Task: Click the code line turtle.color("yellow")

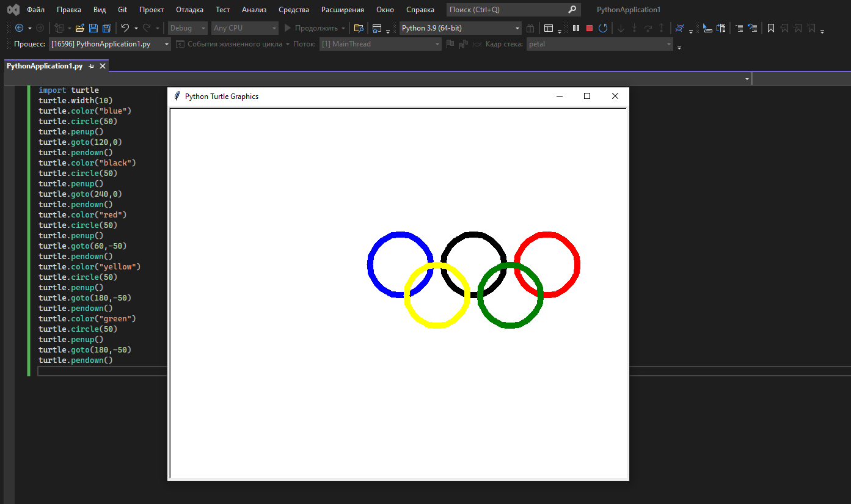Action: (x=90, y=266)
